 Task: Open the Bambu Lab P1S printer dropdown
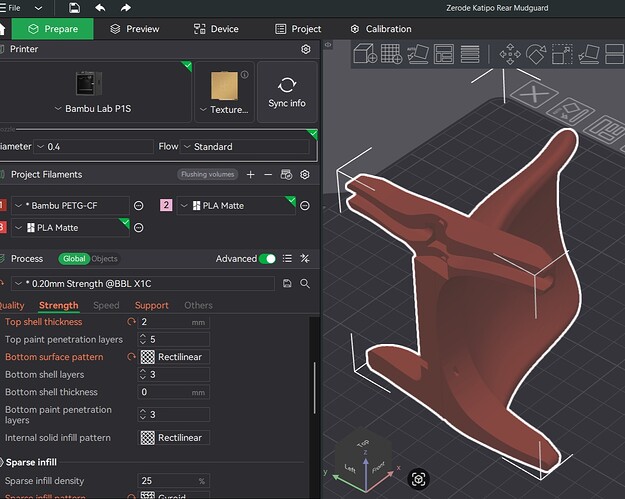pos(93,108)
